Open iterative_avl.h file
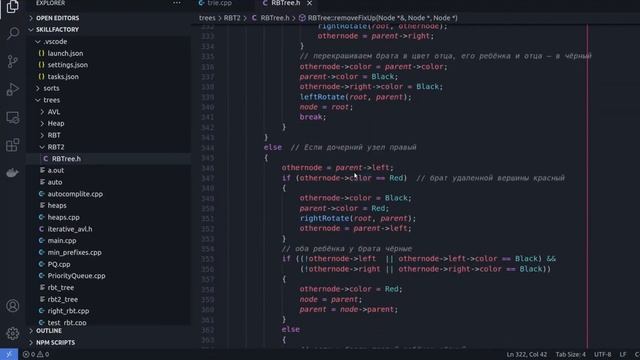The width and height of the screenshot is (640, 360). tap(70, 229)
